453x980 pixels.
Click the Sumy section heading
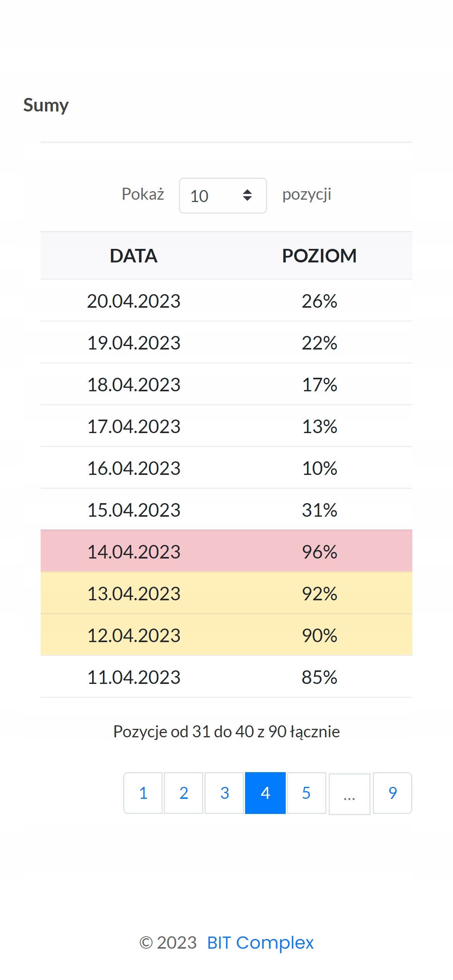point(46,105)
